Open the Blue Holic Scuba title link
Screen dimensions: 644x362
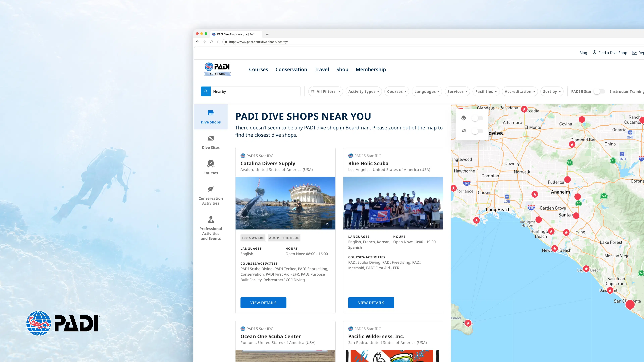(368, 163)
